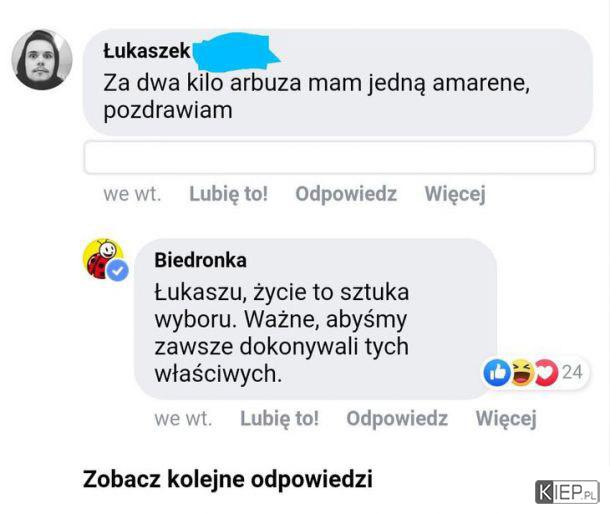
Task: Click the blue verified badge on Biedronka
Action: tap(117, 271)
